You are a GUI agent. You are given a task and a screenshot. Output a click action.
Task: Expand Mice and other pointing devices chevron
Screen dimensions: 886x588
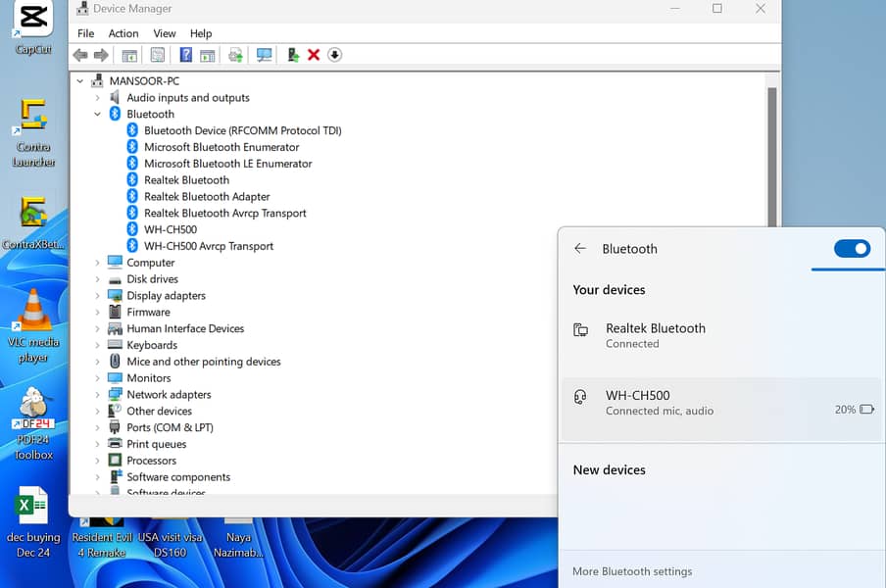tap(97, 362)
